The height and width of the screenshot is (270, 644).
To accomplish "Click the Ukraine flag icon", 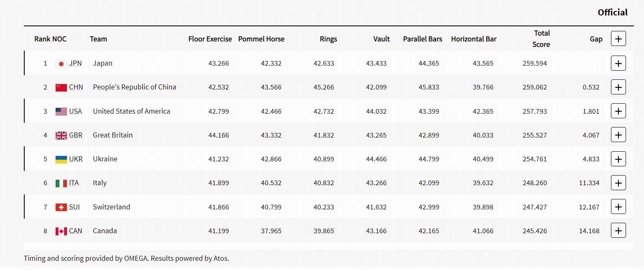I will [61, 159].
